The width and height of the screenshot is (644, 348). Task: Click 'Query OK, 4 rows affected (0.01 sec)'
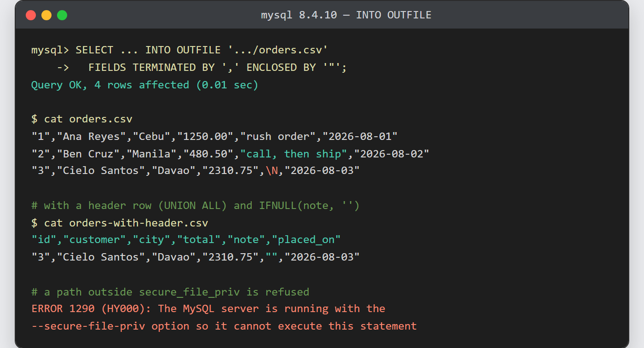[144, 85]
